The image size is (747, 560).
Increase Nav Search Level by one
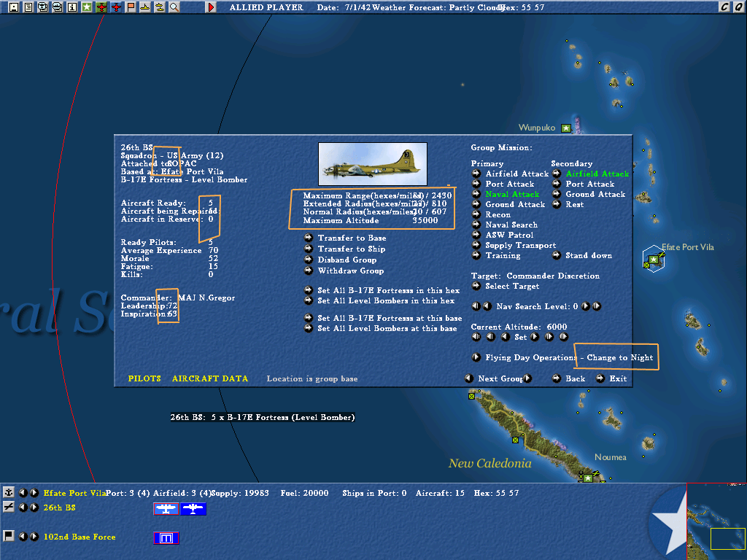pyautogui.click(x=586, y=306)
